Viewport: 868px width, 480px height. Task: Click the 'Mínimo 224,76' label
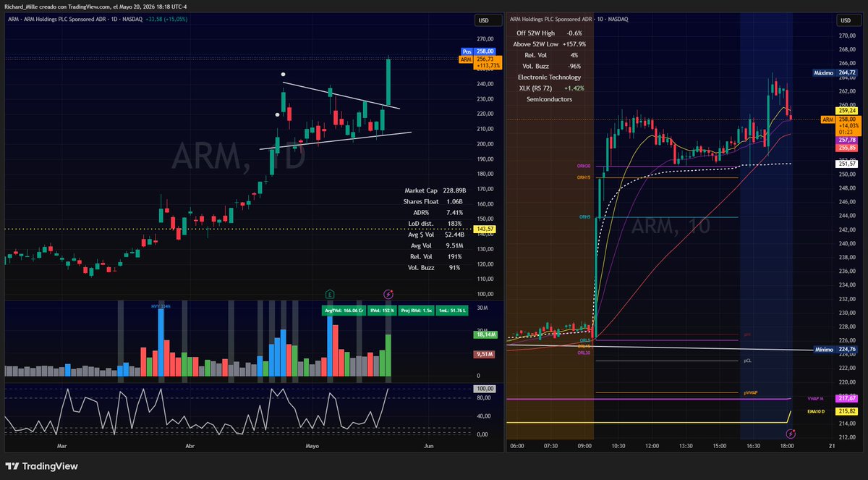pos(835,349)
